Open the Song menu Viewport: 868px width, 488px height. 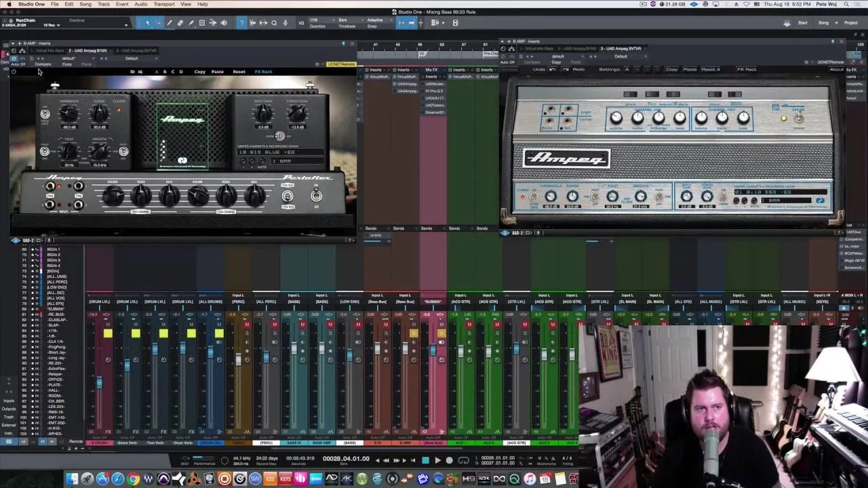(x=85, y=4)
